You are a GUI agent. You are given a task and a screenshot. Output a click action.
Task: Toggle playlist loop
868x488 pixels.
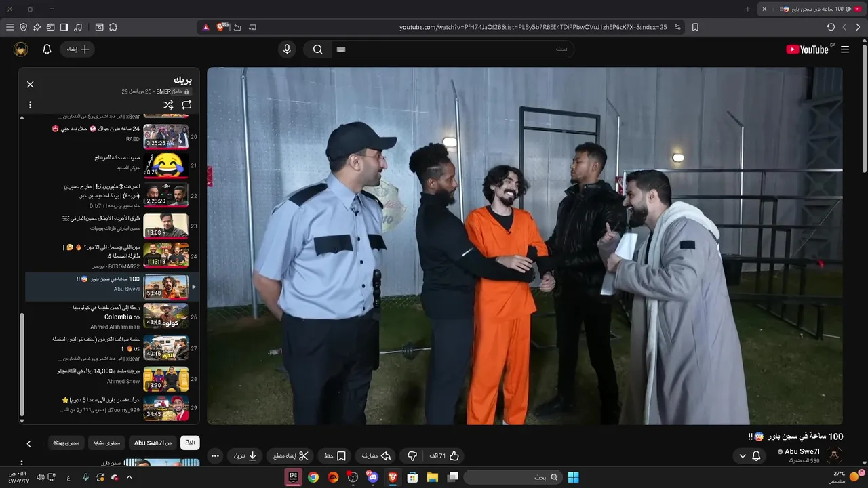point(186,105)
